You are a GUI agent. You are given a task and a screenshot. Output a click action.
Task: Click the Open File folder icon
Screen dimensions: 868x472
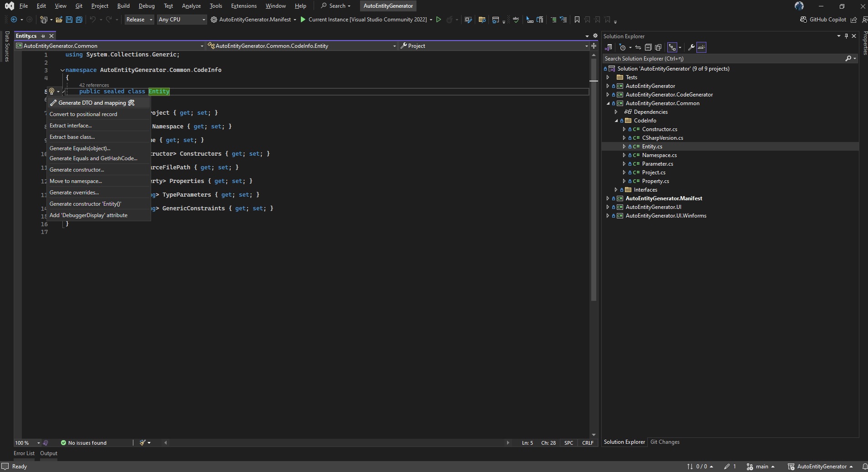(x=59, y=20)
